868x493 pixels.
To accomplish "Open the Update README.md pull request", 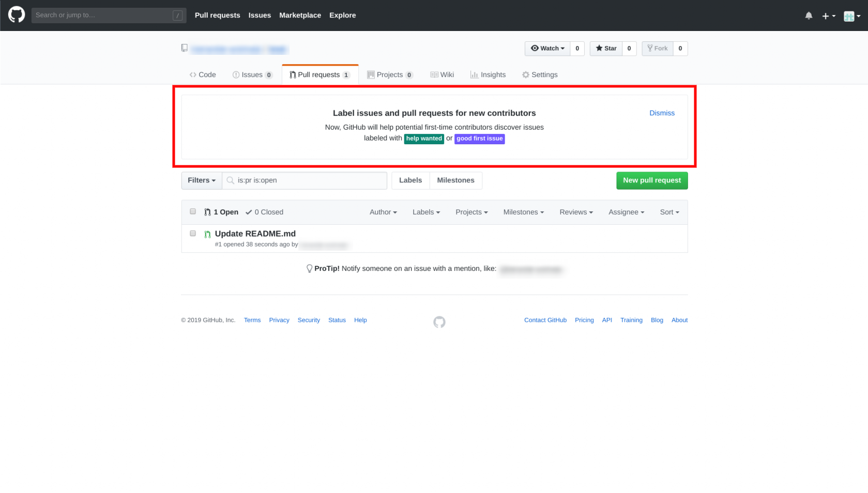I will 255,234.
